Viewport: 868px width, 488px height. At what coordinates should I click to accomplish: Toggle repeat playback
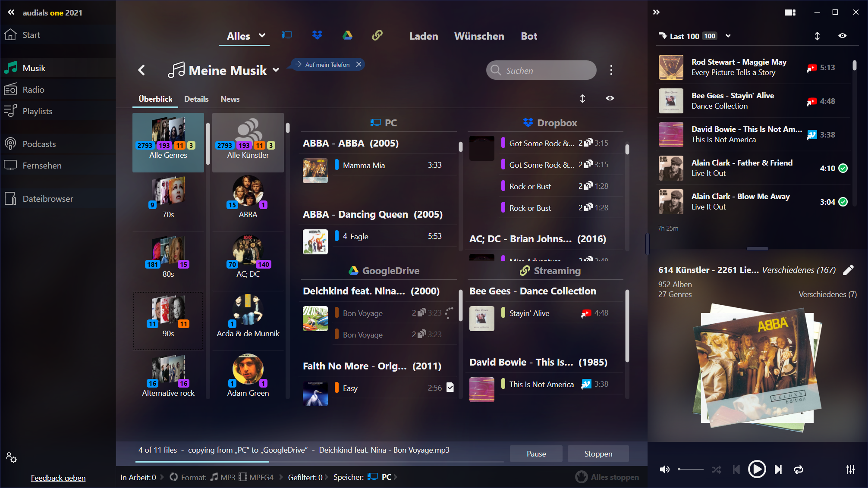click(799, 469)
